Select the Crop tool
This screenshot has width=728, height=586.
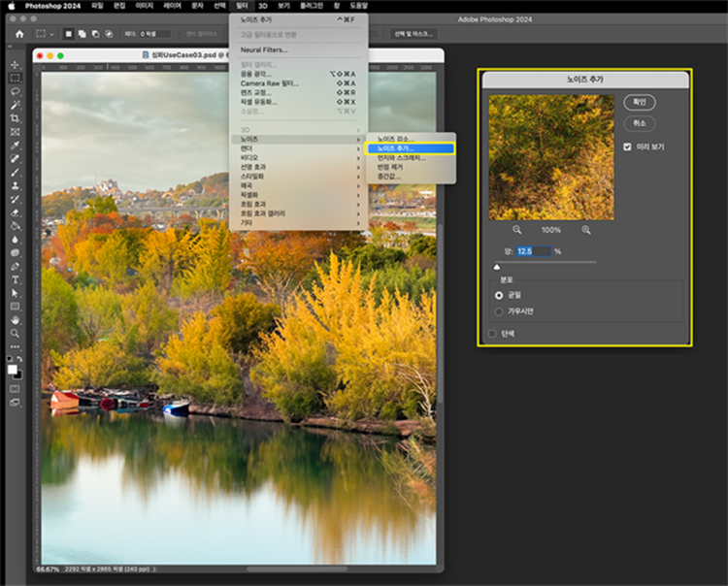(x=15, y=118)
